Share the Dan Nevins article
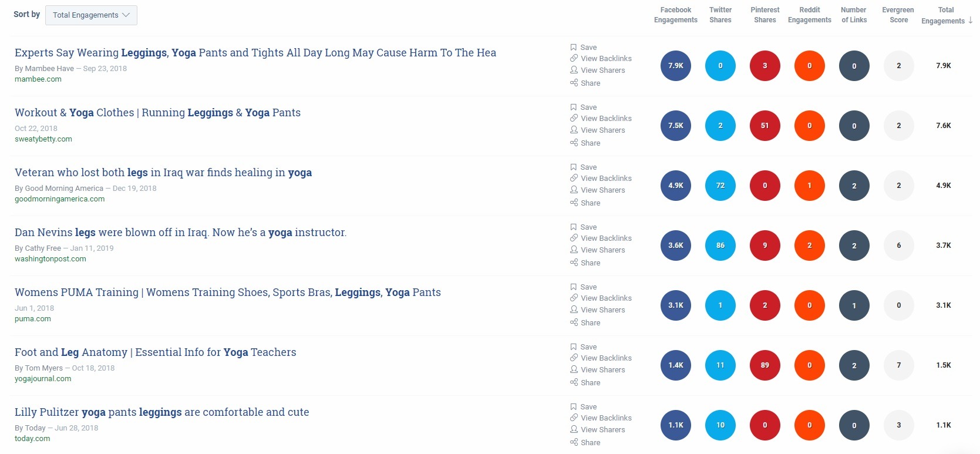 point(585,263)
